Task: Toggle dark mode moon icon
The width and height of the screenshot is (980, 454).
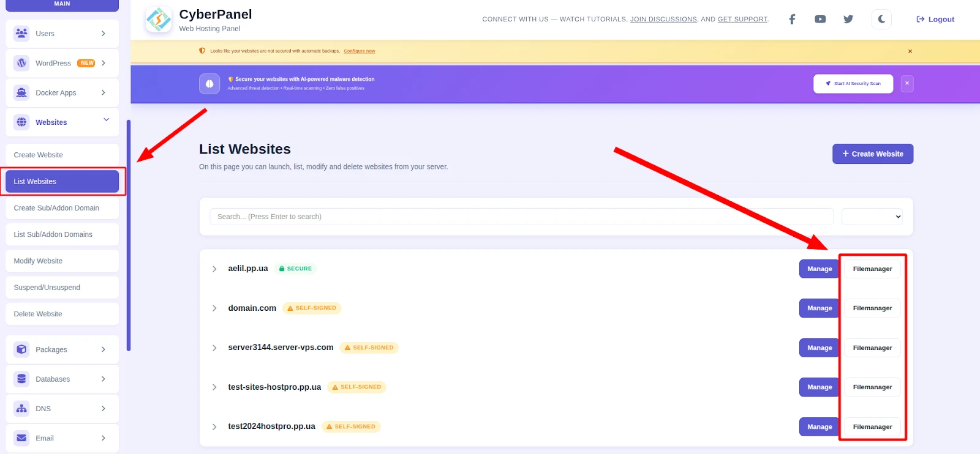Action: pyautogui.click(x=881, y=19)
